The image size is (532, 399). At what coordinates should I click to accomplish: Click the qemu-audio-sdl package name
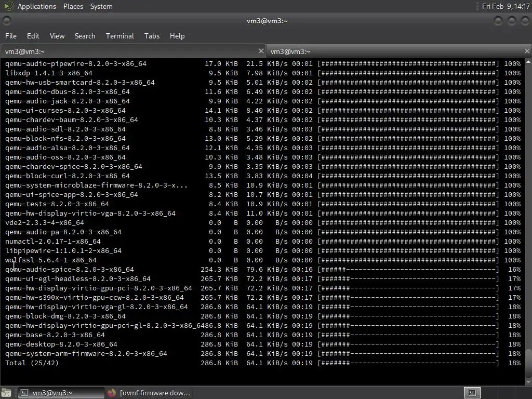(x=65, y=129)
